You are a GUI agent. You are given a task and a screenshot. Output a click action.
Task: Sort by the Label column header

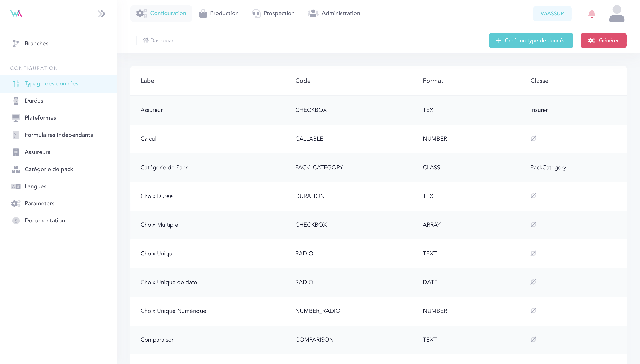pyautogui.click(x=148, y=81)
